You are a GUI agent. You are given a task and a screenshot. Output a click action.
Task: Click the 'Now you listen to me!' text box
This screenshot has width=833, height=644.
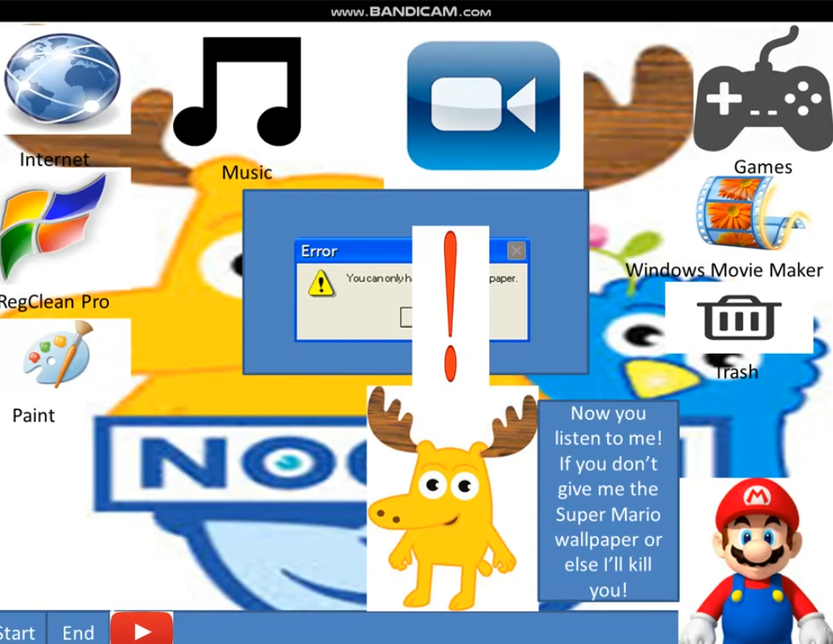607,501
